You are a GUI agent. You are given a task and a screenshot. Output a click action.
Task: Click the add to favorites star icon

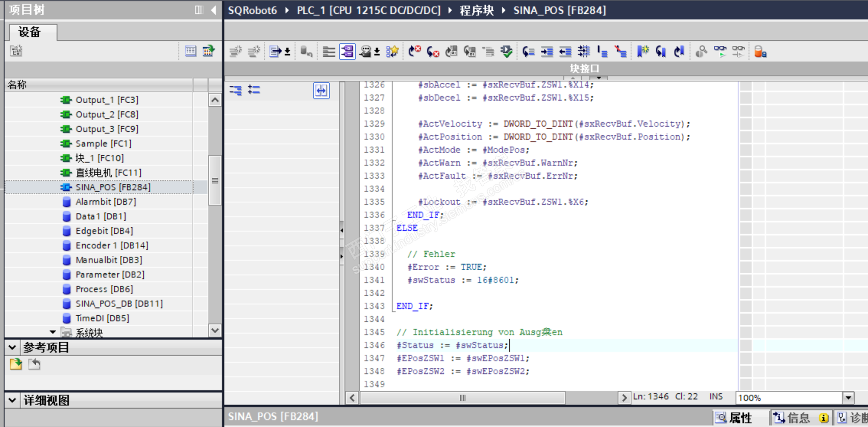point(392,52)
